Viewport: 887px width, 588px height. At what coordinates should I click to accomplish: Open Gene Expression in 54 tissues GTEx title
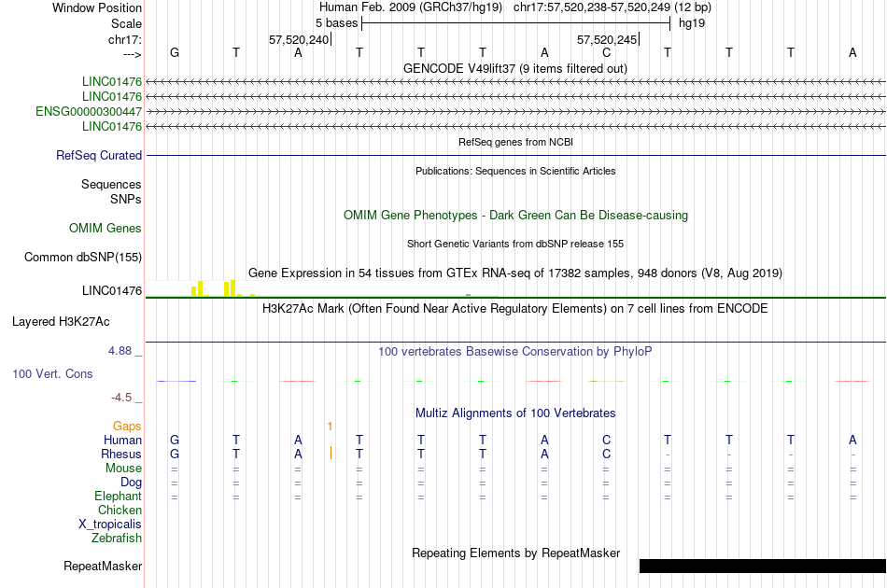515,273
